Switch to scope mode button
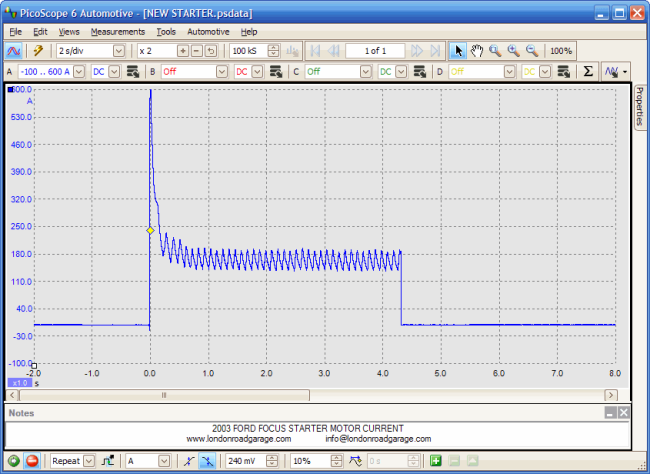The height and width of the screenshot is (474, 650). point(15,50)
